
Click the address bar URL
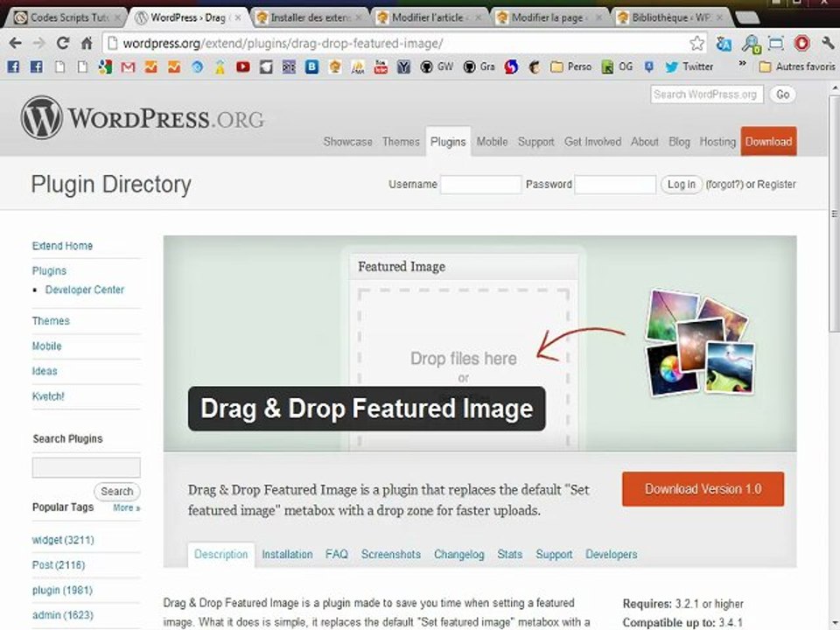pos(283,44)
